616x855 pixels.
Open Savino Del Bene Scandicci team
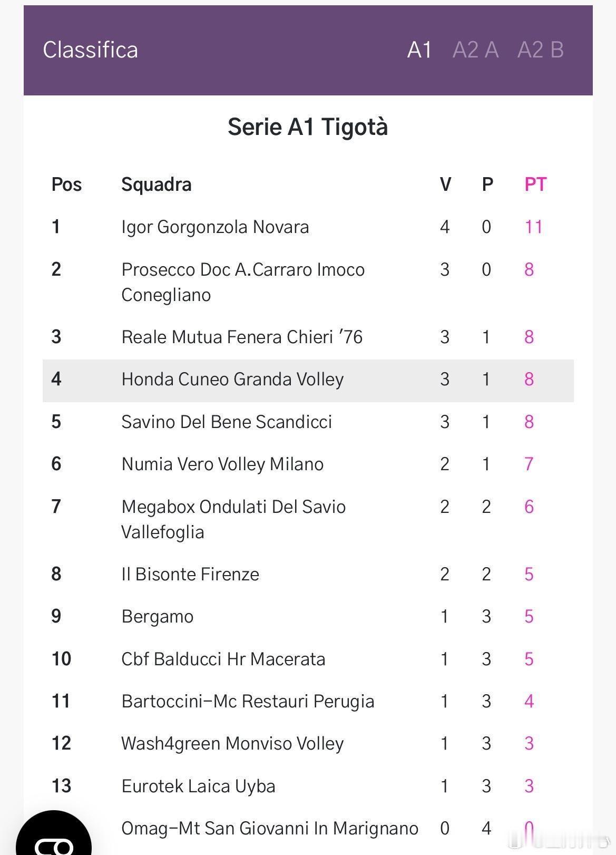[227, 422]
